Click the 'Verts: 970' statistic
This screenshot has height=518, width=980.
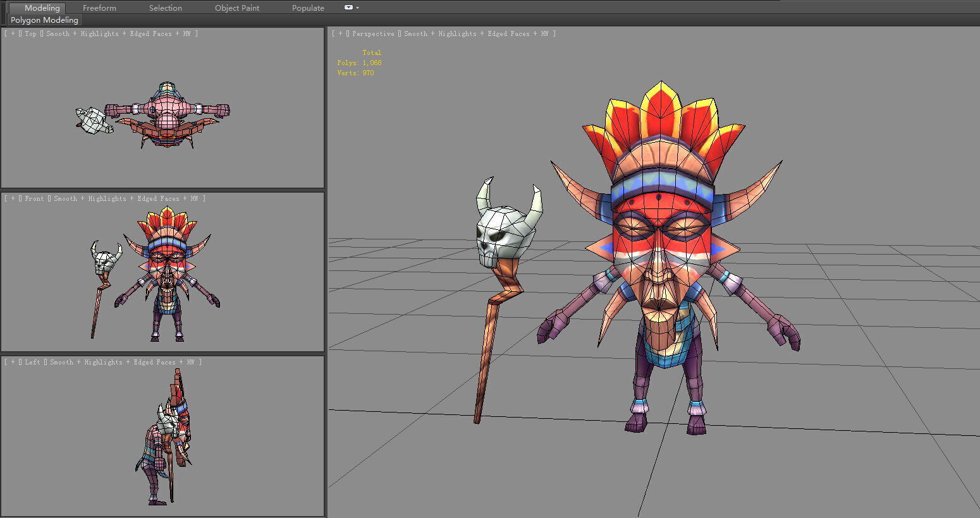[355, 73]
